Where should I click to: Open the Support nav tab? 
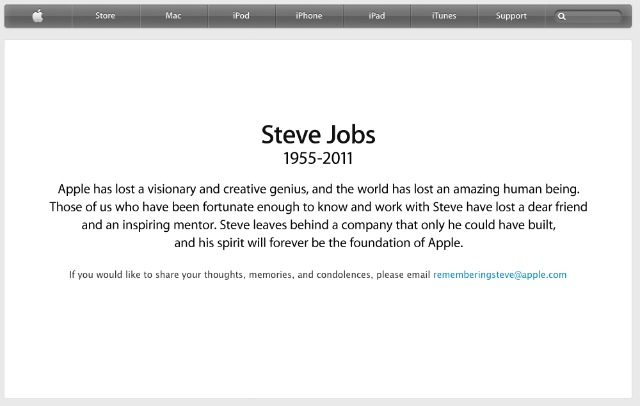(x=511, y=16)
